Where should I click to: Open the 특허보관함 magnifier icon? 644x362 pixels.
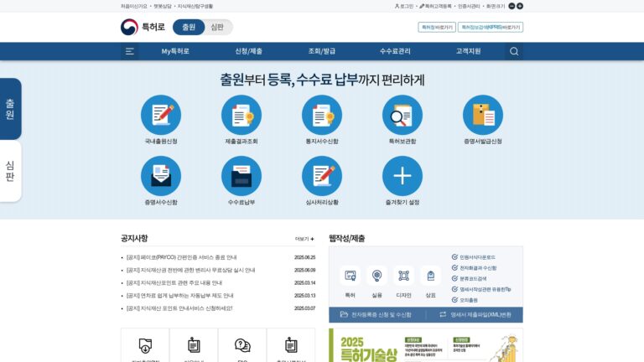click(402, 115)
